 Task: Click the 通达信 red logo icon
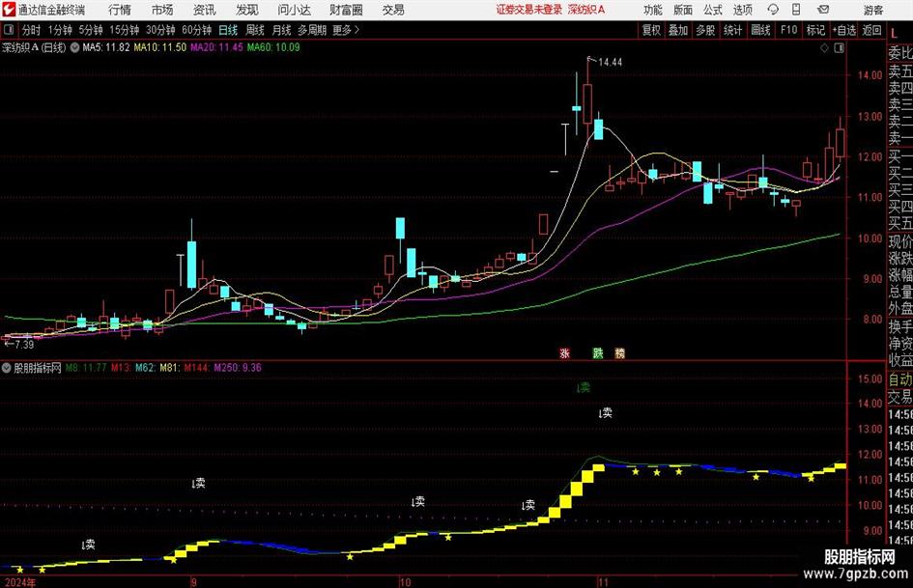pos(9,10)
